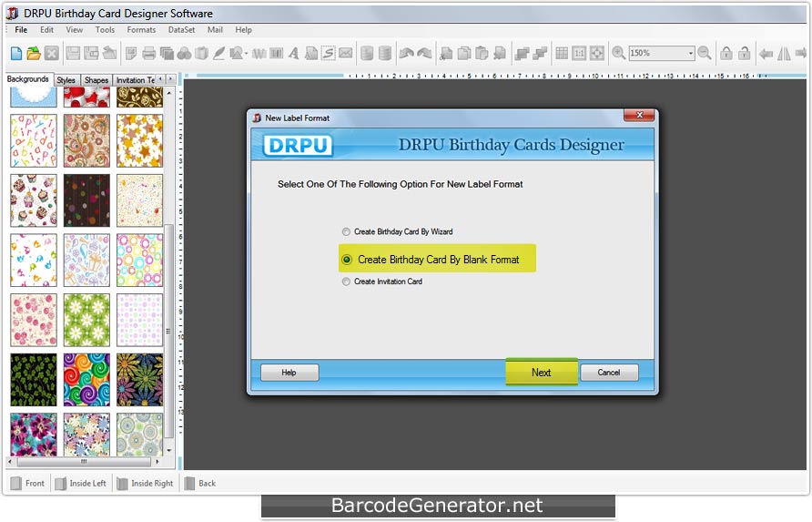The width and height of the screenshot is (812, 522).
Task: Click the 1:1 actual size icon
Action: [580, 53]
